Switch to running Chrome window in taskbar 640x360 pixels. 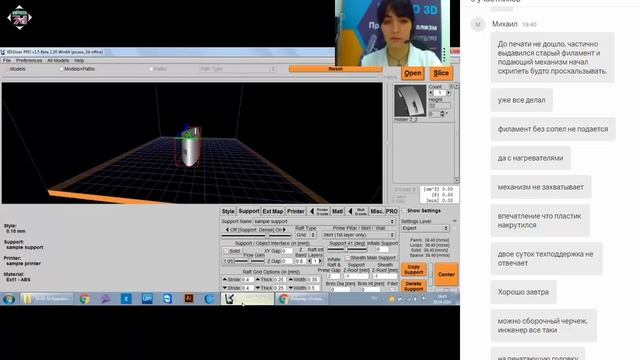tap(302, 299)
